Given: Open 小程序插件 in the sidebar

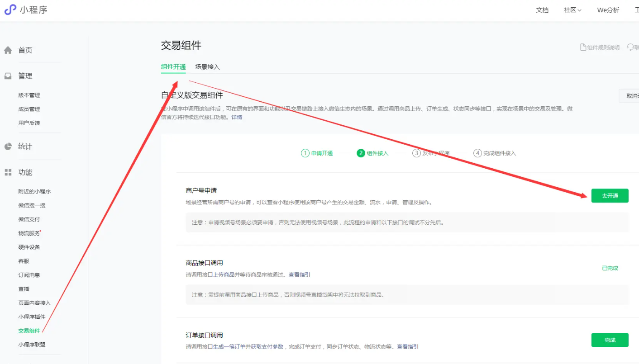Looking at the screenshot, I should (x=32, y=317).
